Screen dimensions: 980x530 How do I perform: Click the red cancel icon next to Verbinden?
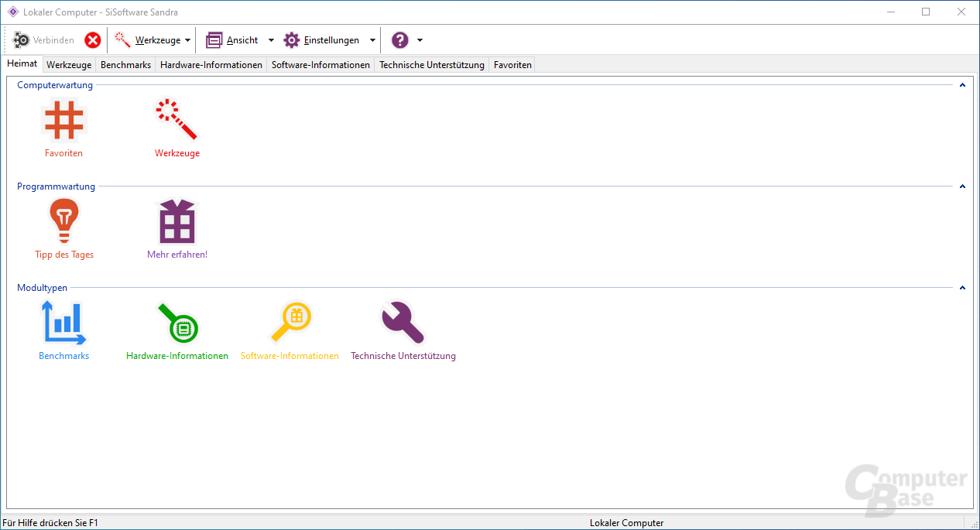pos(92,39)
